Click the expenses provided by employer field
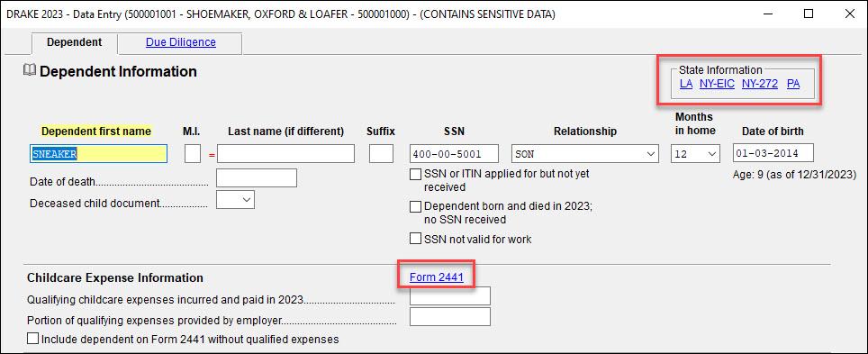This screenshot has height=354, width=868. coord(450,317)
